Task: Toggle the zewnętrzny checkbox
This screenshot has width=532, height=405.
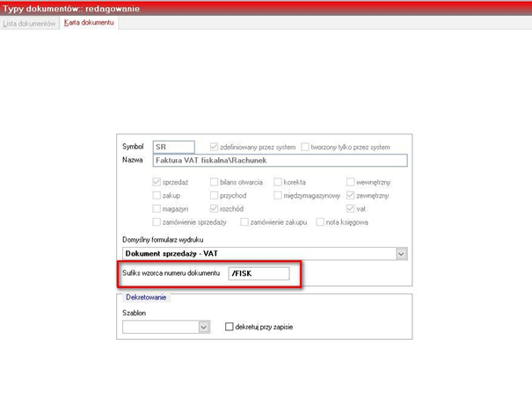Action: pos(350,195)
